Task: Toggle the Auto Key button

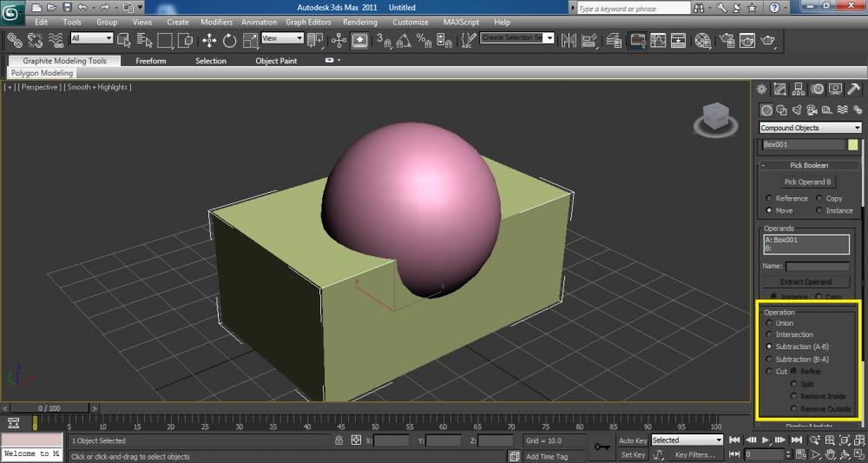Action: click(633, 440)
